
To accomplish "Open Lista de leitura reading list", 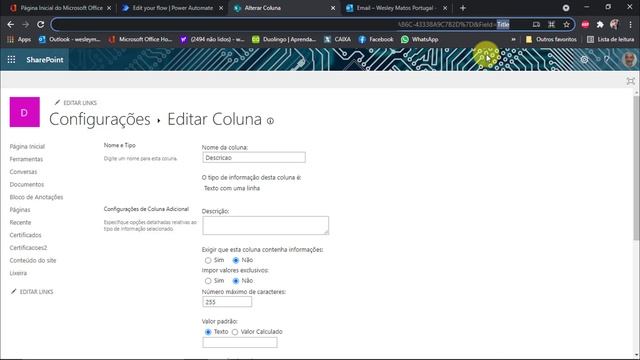I will tap(611, 40).
